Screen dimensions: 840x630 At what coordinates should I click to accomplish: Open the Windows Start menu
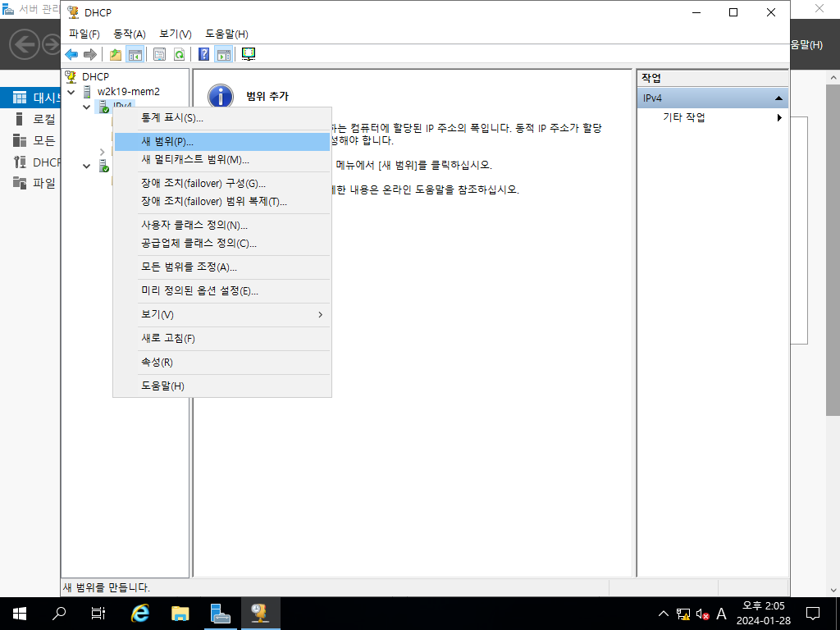point(20,614)
